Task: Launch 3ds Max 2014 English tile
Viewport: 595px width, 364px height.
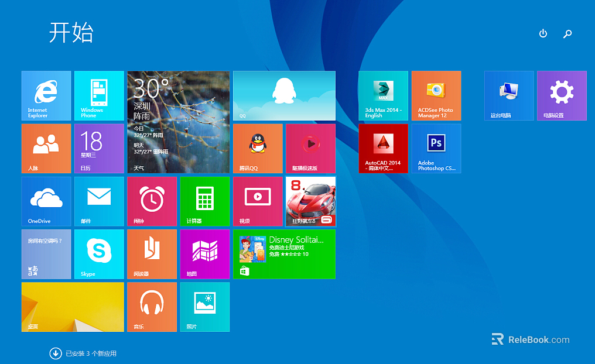Action: coord(383,95)
